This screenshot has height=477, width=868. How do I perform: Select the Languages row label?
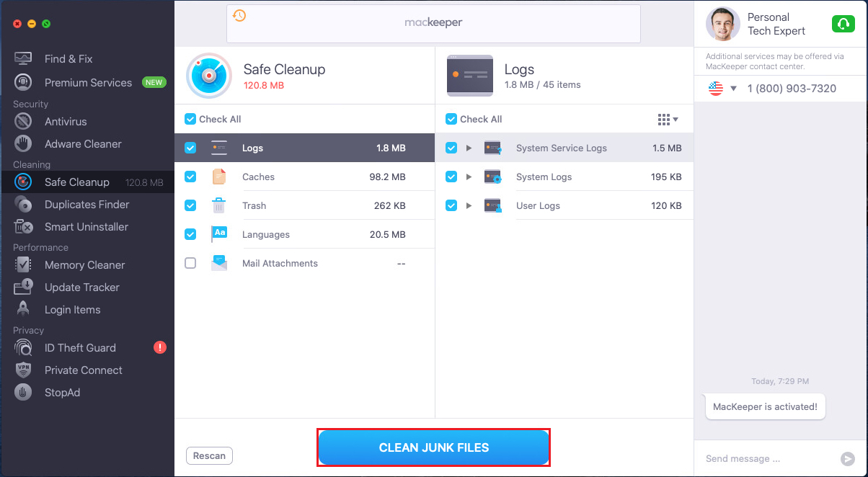click(x=266, y=234)
